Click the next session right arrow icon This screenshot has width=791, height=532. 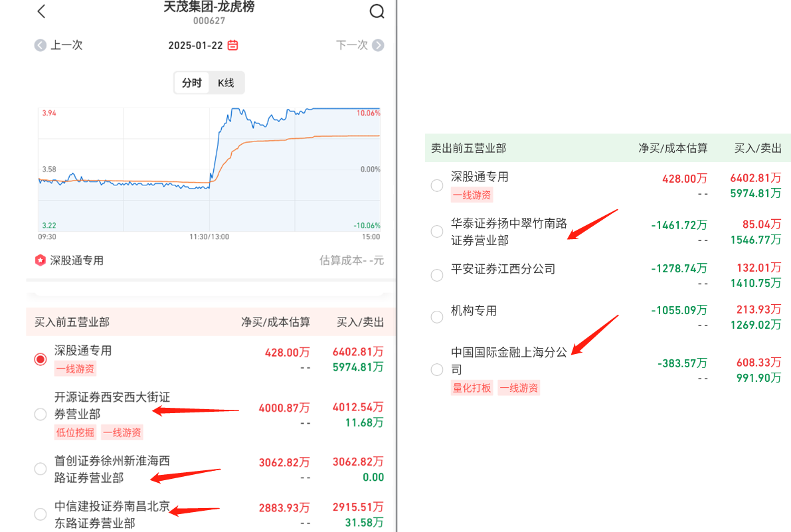pyautogui.click(x=378, y=45)
